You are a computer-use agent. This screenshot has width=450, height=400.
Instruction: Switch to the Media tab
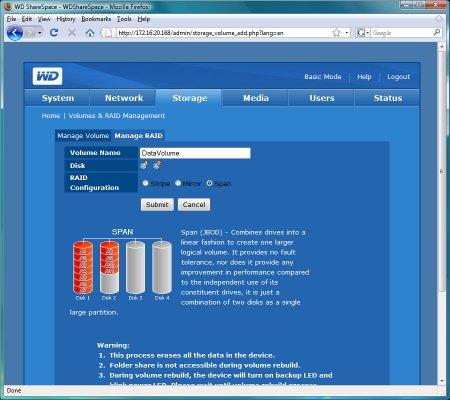[256, 98]
